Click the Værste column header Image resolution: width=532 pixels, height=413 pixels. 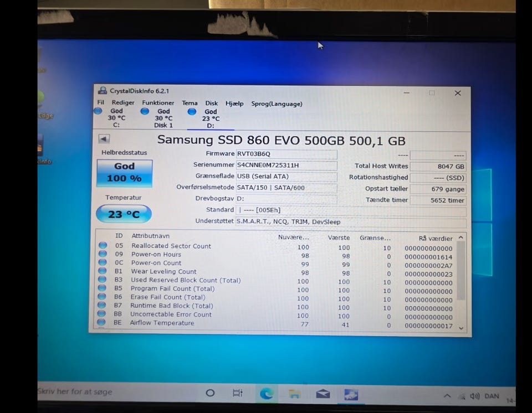coord(339,238)
